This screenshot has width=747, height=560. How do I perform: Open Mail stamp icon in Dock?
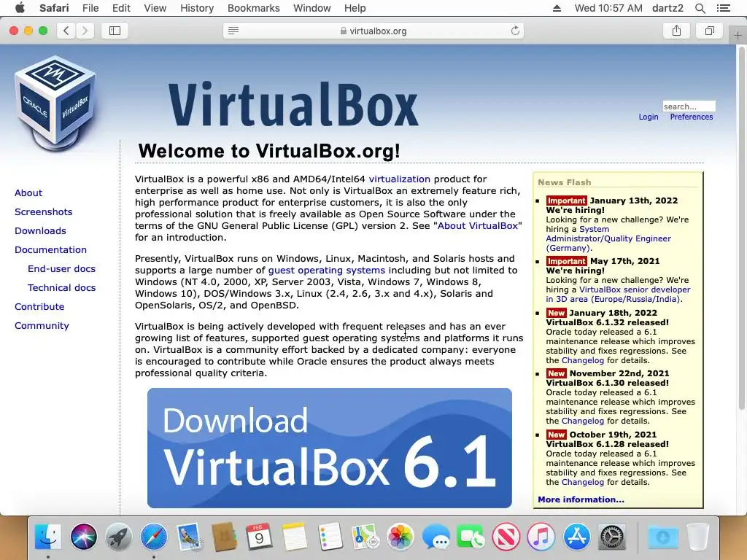[189, 537]
